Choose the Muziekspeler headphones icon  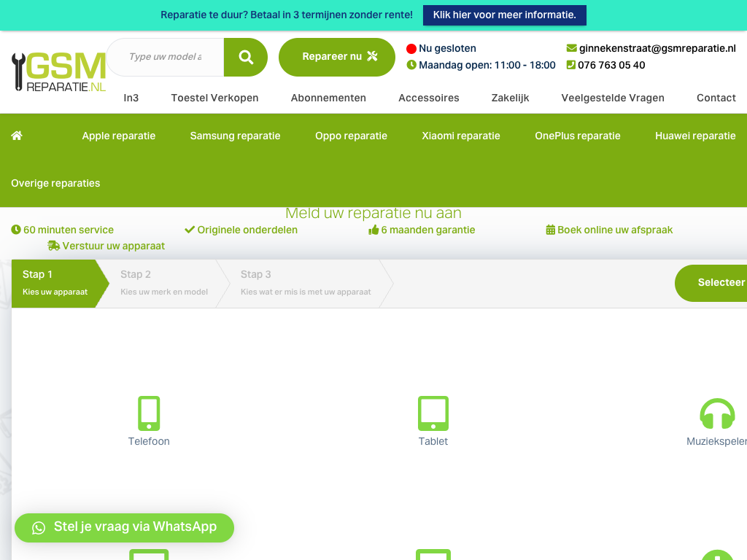[x=716, y=413]
